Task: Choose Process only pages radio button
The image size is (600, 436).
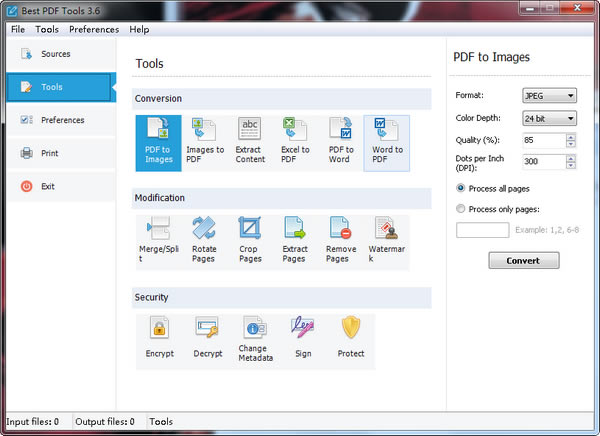Action: coord(460,209)
